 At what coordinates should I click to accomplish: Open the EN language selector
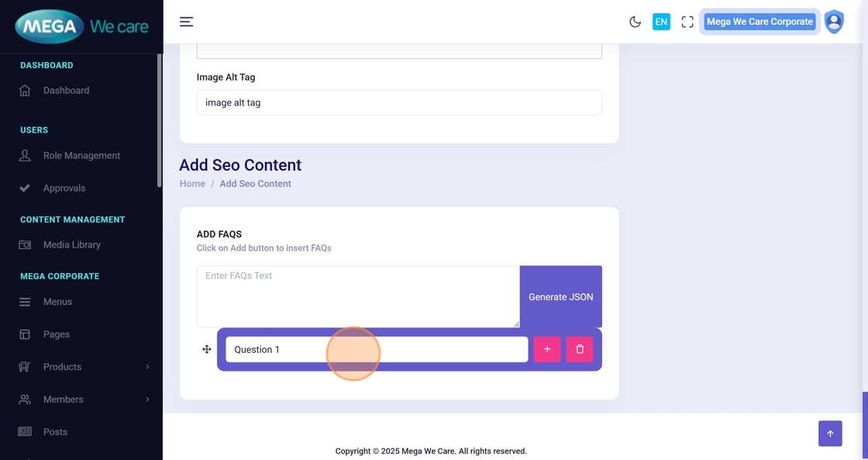(661, 22)
